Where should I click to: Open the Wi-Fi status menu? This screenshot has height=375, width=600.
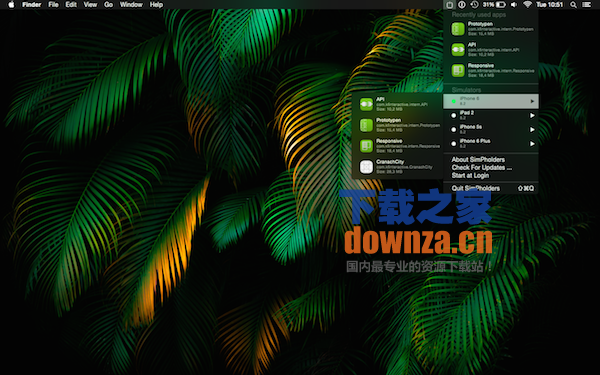coord(528,5)
